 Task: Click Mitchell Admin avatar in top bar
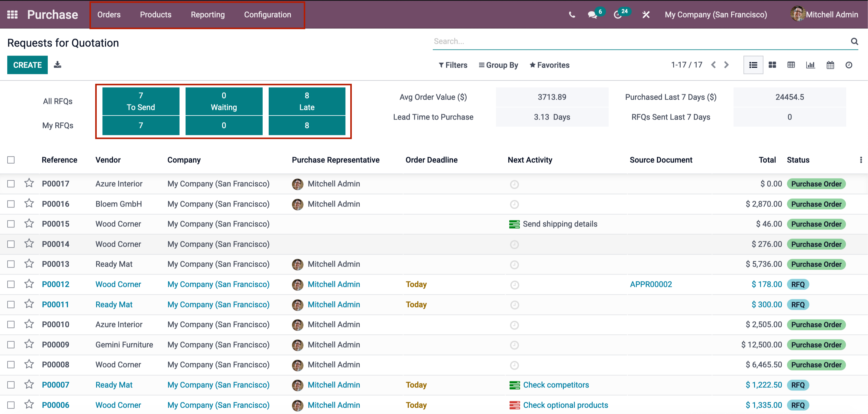[x=797, y=14]
